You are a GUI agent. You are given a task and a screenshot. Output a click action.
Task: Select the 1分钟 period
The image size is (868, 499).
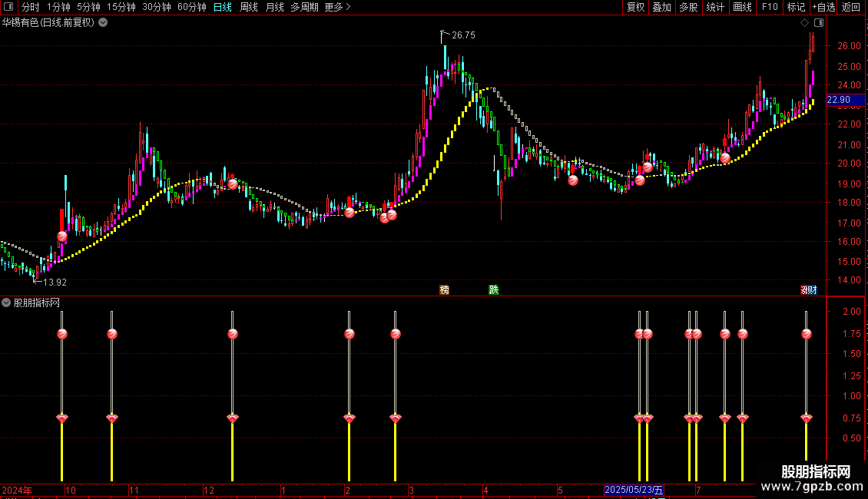[58, 7]
